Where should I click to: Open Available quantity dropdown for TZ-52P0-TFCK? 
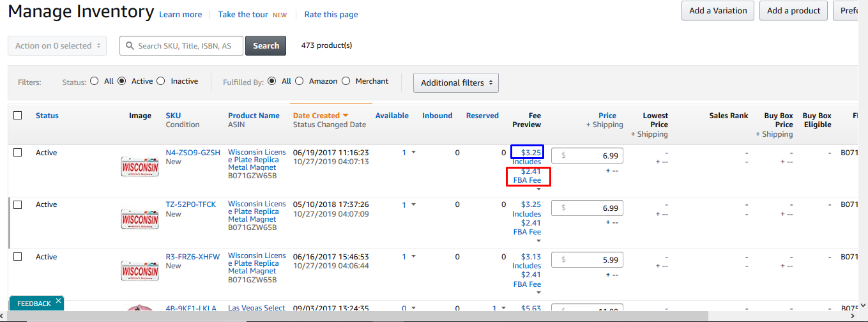click(413, 204)
